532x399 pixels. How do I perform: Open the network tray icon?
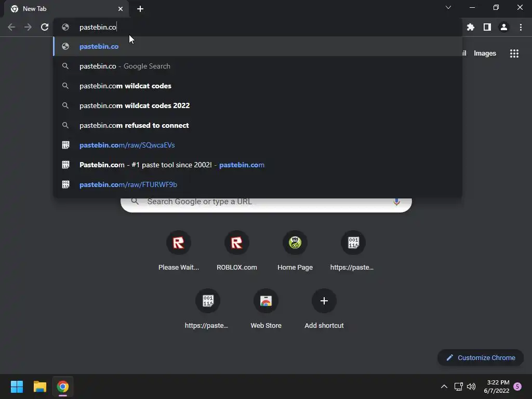458,387
